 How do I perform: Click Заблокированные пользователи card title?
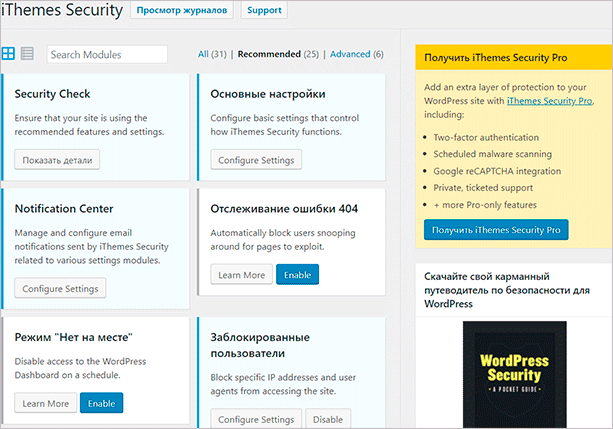click(260, 345)
